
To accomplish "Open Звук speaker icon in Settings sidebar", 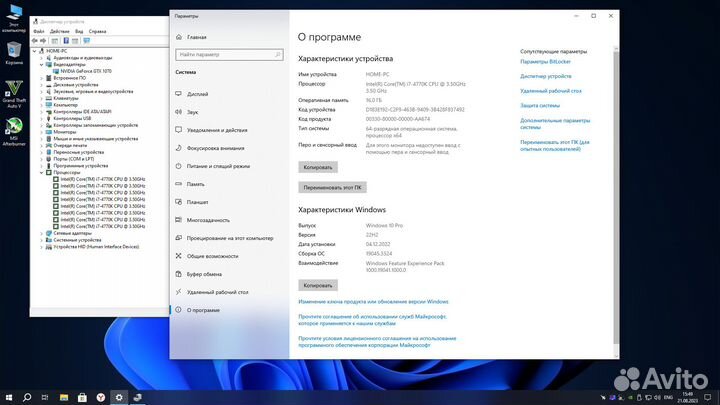I will pos(178,112).
